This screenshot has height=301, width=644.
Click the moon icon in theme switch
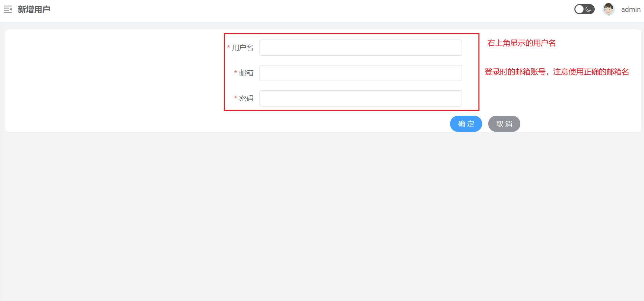point(589,9)
